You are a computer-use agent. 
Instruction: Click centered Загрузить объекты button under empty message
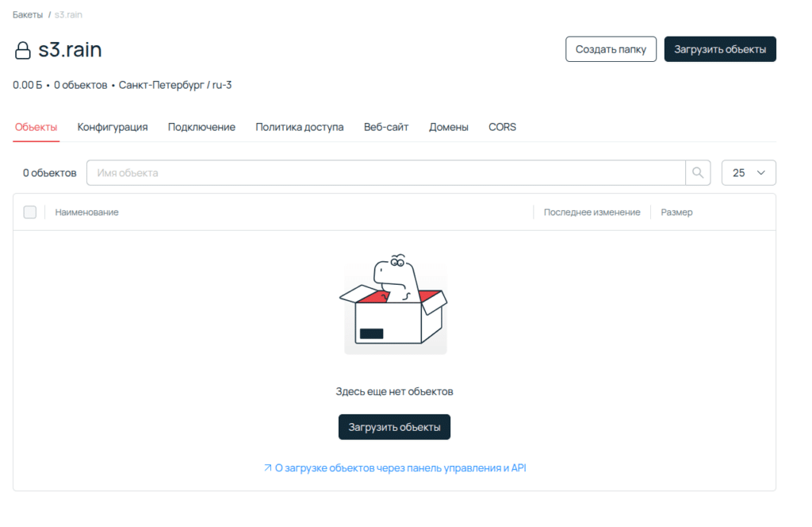[x=394, y=427]
